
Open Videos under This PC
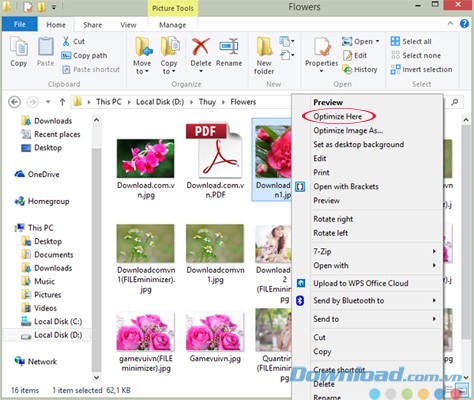(39, 308)
